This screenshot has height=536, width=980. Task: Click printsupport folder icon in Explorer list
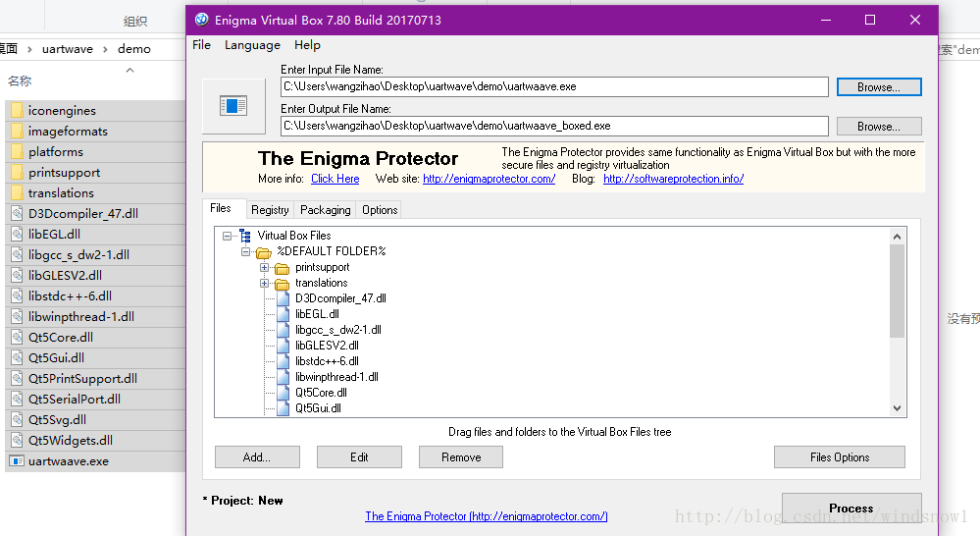(x=17, y=173)
